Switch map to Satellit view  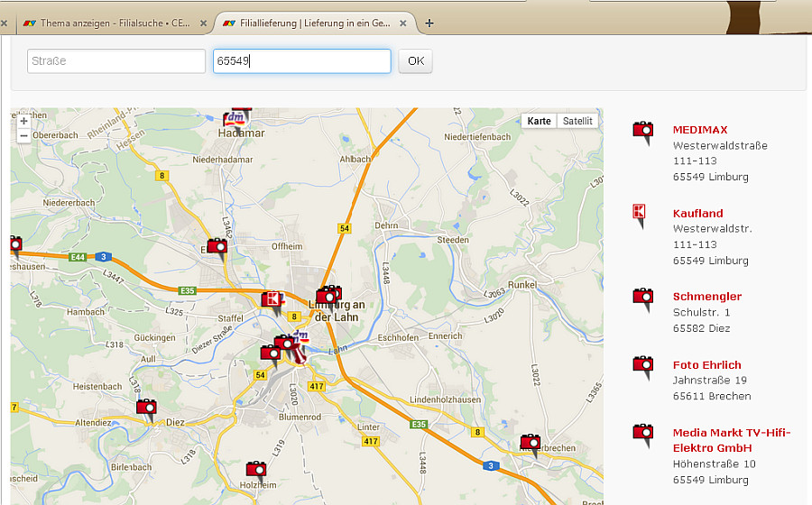coord(577,121)
